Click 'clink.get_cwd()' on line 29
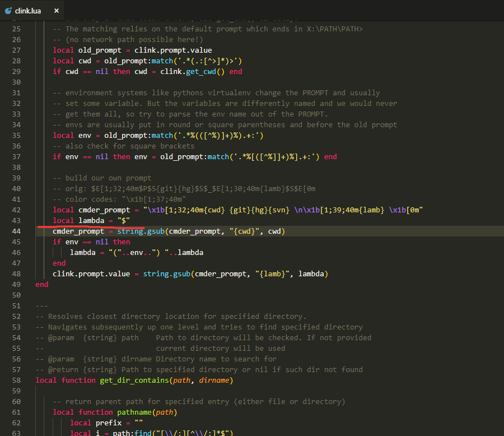 tap(192, 71)
